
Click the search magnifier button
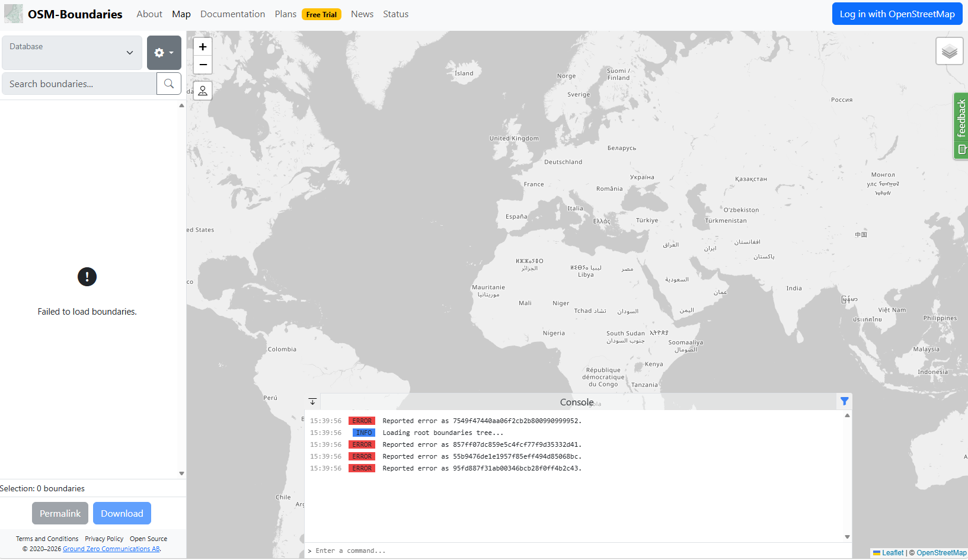[169, 84]
